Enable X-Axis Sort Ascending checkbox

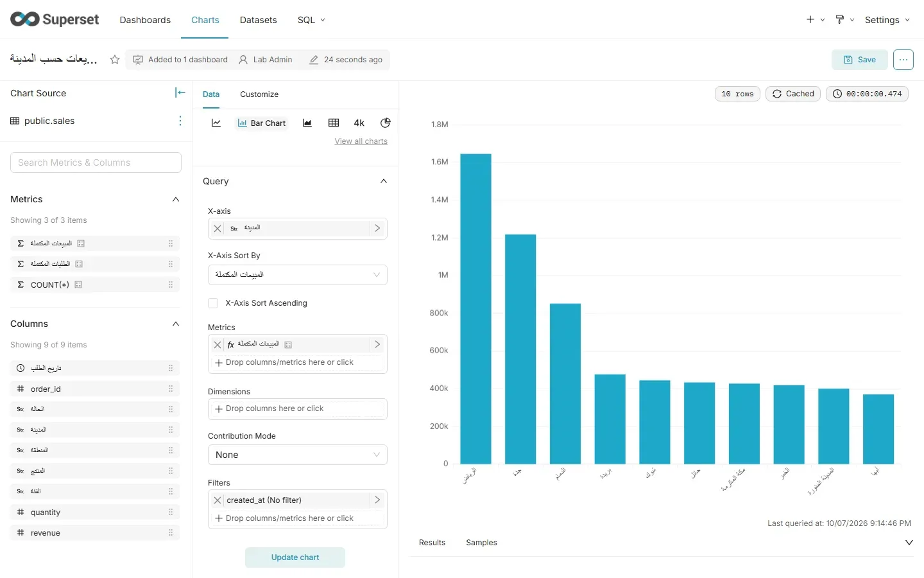coord(214,303)
